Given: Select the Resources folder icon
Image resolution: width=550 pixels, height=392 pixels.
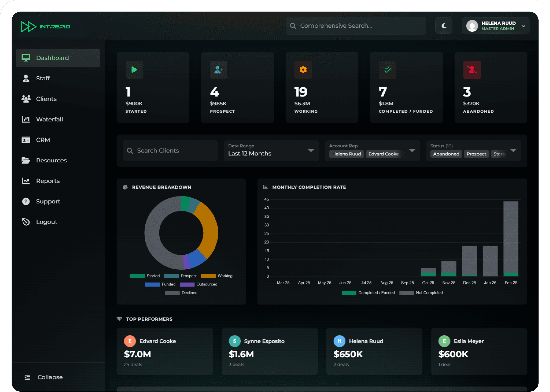Looking at the screenshot, I should click(x=26, y=160).
